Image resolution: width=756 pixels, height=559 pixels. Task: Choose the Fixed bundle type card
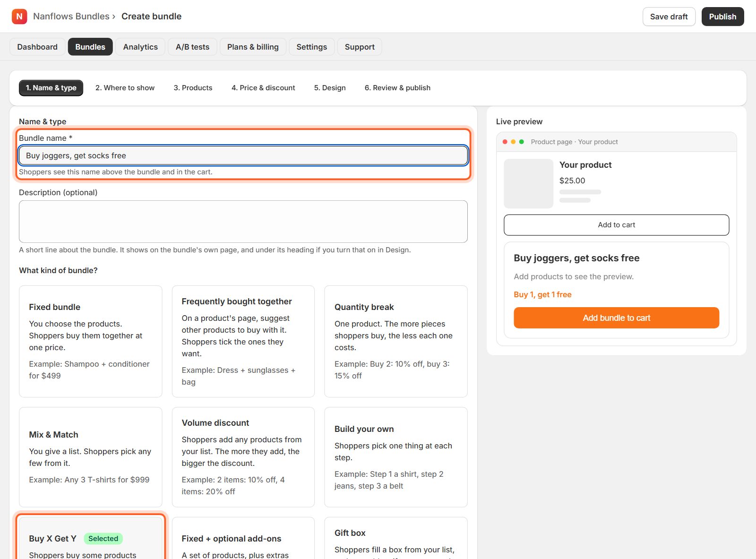[x=91, y=341]
